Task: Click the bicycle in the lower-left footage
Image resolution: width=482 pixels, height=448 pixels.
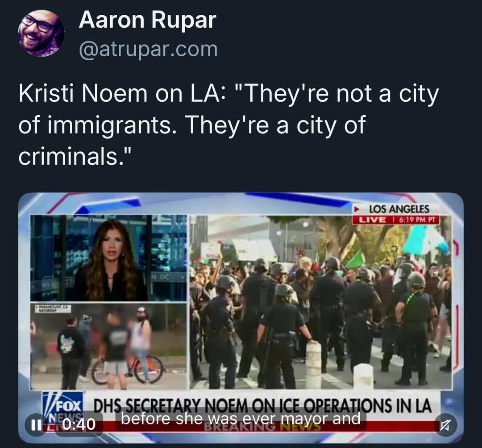Action: tap(128, 369)
